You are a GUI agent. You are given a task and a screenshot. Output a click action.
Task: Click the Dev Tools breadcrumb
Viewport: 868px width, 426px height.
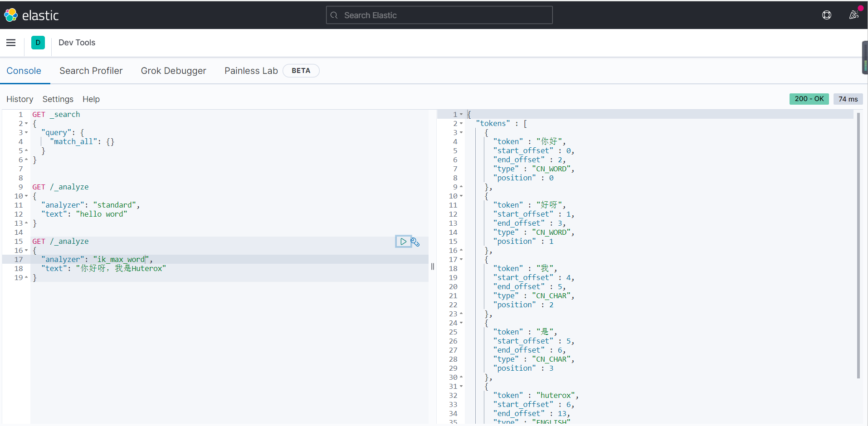(x=77, y=43)
